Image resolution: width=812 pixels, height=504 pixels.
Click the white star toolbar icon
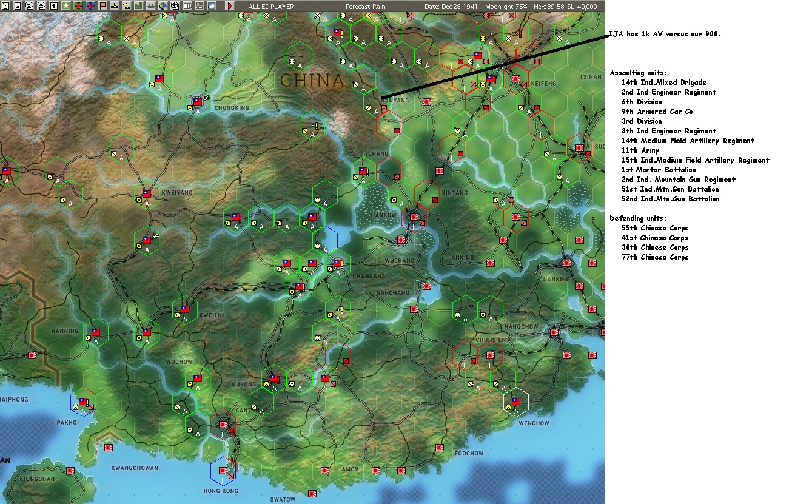coord(65,5)
